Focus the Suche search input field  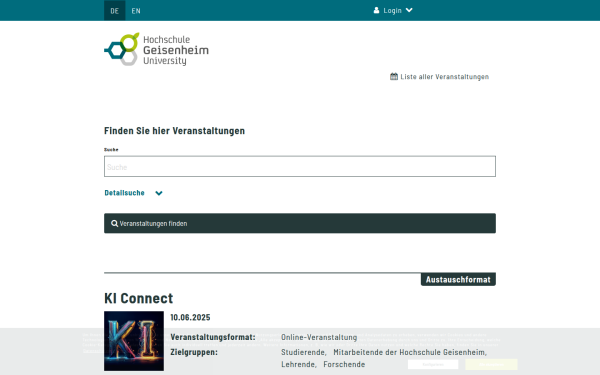click(x=300, y=166)
